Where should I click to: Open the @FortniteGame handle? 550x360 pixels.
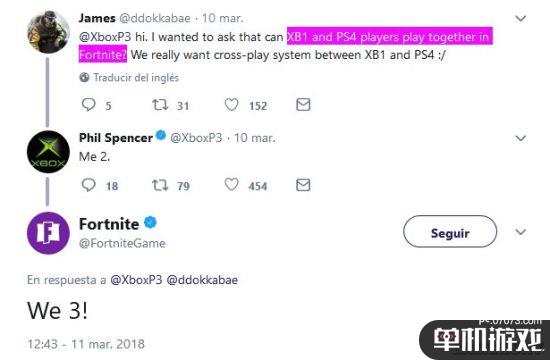click(122, 243)
